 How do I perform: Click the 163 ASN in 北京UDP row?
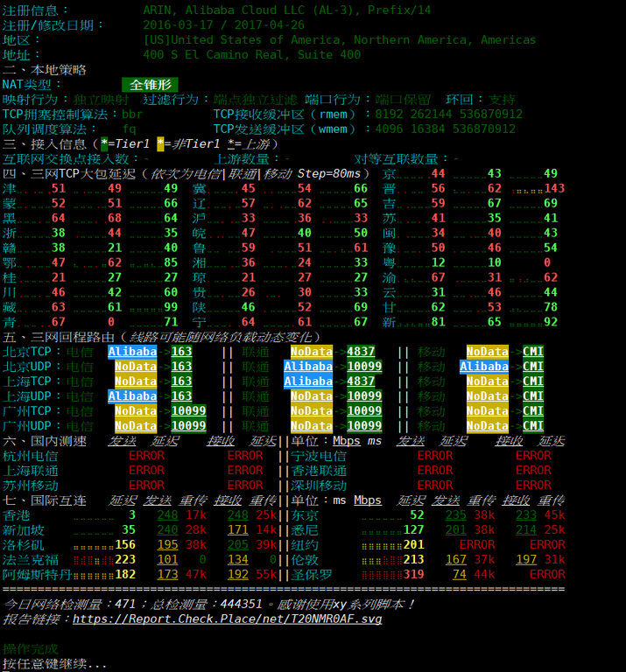pos(182,367)
